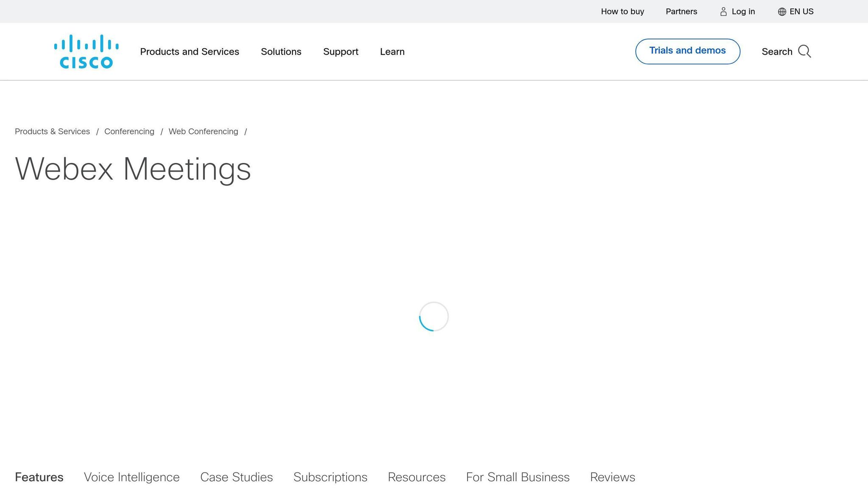Click the Cisco logo

click(x=86, y=50)
